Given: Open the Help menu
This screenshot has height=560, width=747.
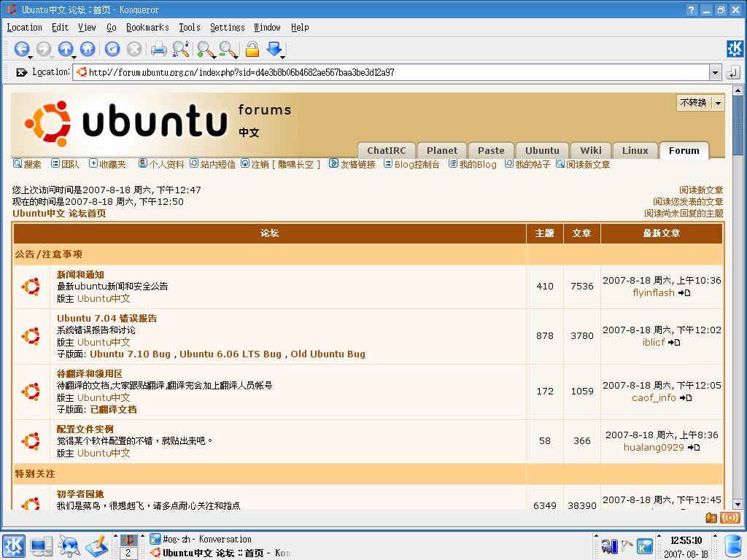Looking at the screenshot, I should click(300, 28).
